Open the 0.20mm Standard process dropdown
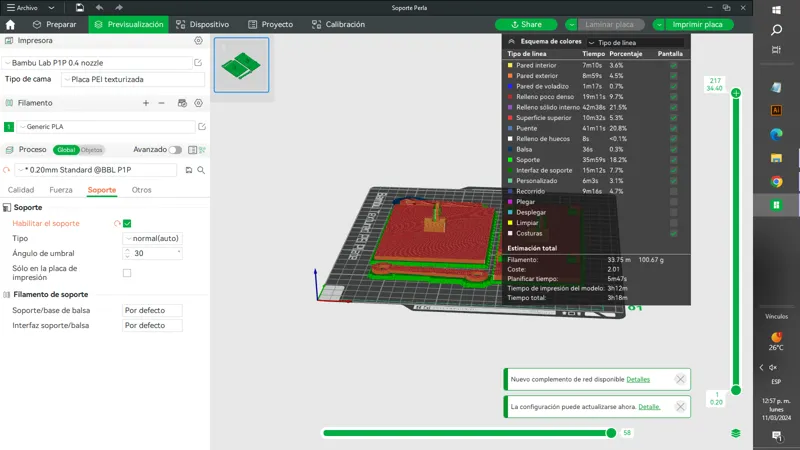Viewport: 800px width, 450px height. [95, 170]
